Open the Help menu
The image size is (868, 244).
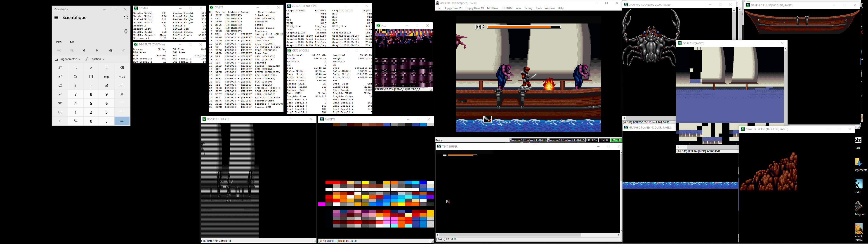[560, 8]
